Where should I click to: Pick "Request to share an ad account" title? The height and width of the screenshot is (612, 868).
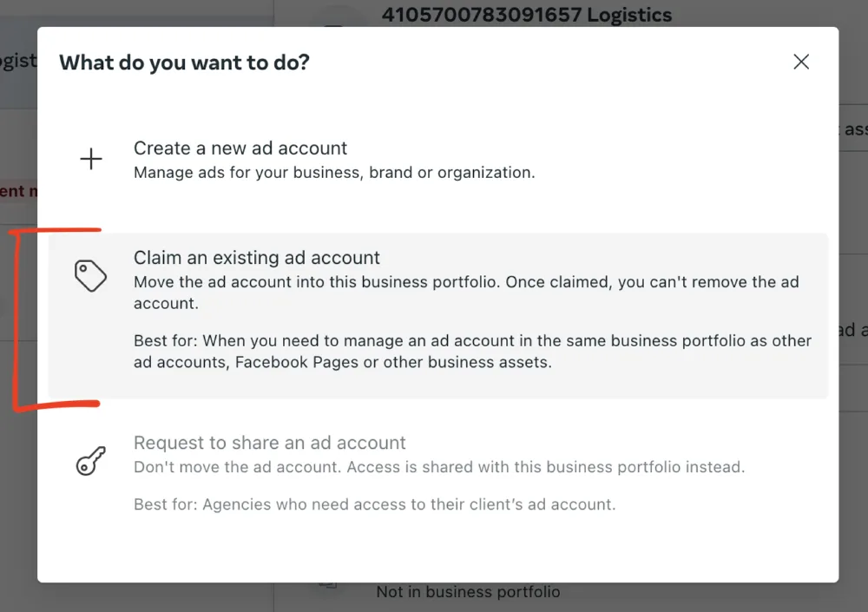pyautogui.click(x=270, y=443)
